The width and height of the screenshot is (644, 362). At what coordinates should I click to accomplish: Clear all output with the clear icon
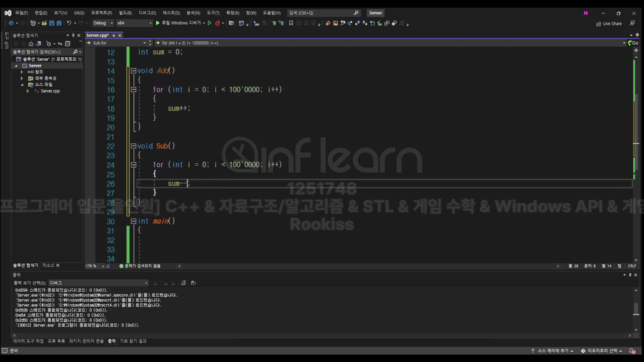coord(183,283)
